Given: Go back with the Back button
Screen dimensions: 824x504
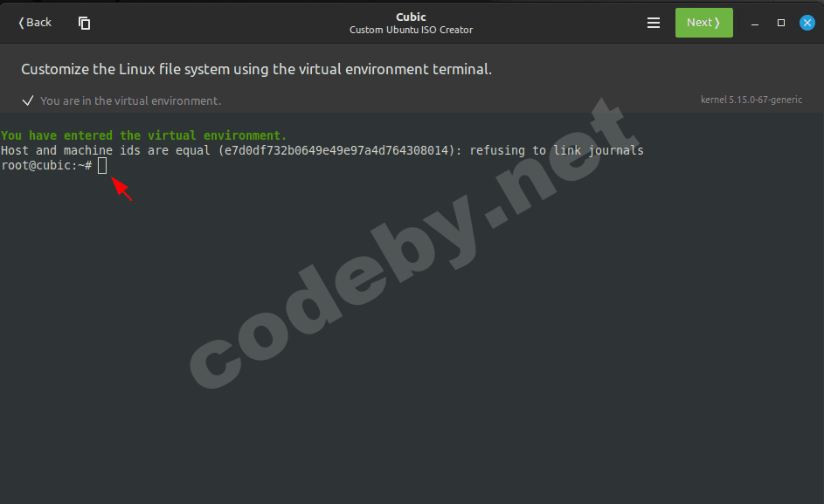Looking at the screenshot, I should click(x=35, y=23).
